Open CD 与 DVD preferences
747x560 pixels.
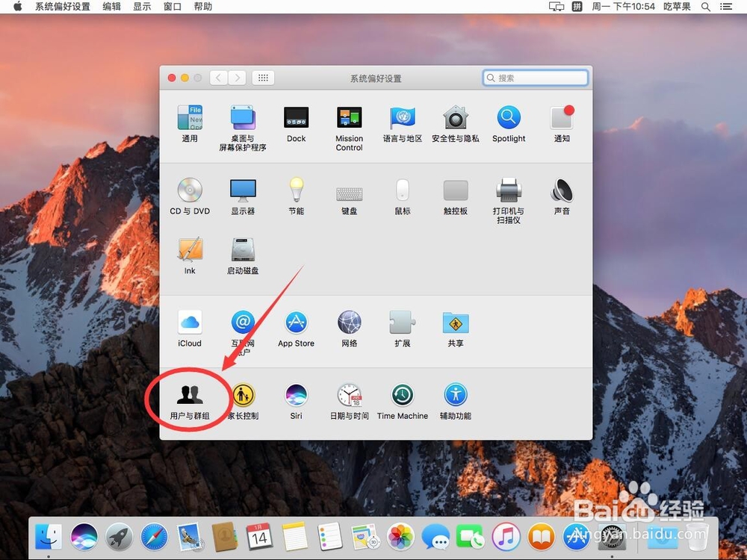click(190, 196)
